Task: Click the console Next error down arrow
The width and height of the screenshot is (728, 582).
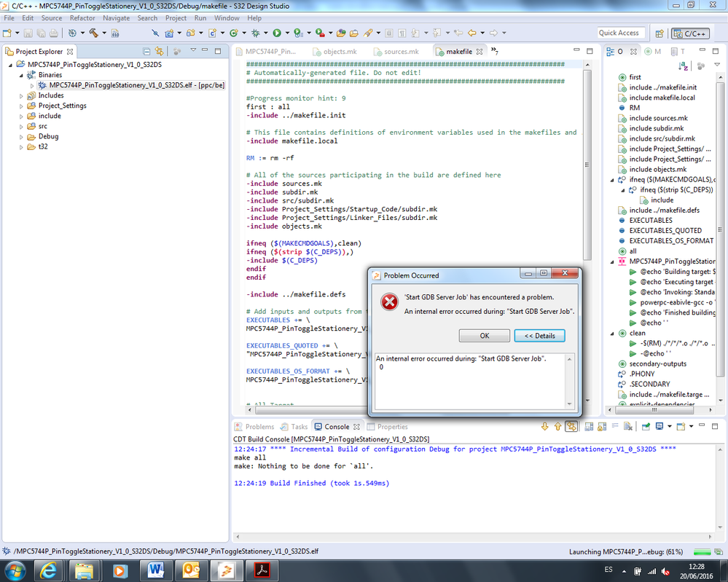Action: [544, 427]
